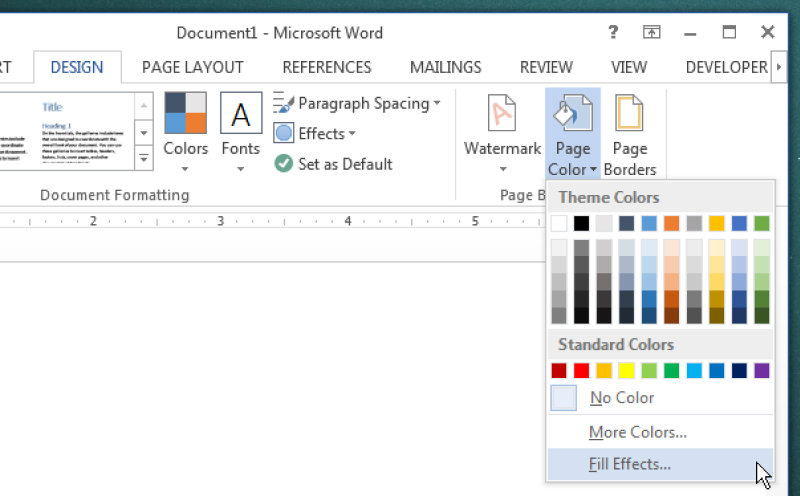Select No Color option
The width and height of the screenshot is (800, 500).
[x=660, y=397]
